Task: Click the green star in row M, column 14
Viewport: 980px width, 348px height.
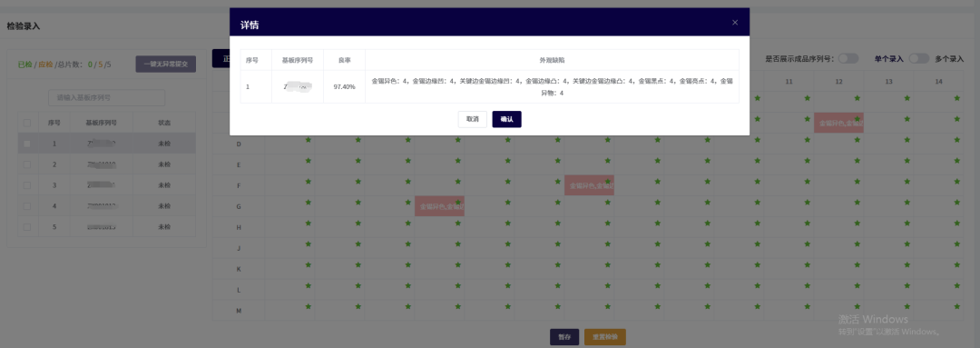Action: (957, 306)
